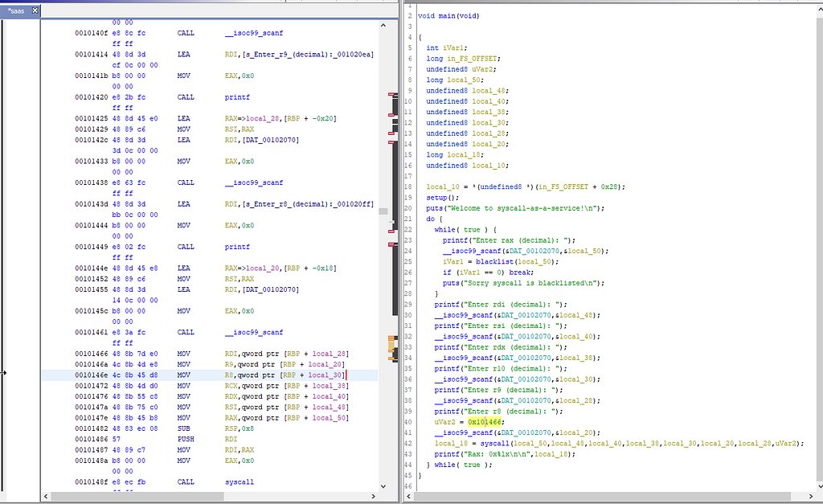
Task: Click the decompiler horizontal scrollbar left arrow
Action: [409, 496]
